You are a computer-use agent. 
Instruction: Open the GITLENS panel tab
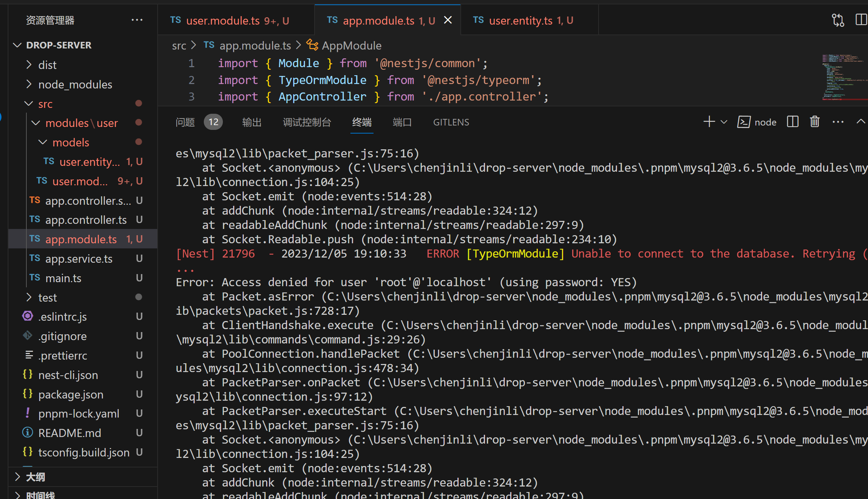451,122
